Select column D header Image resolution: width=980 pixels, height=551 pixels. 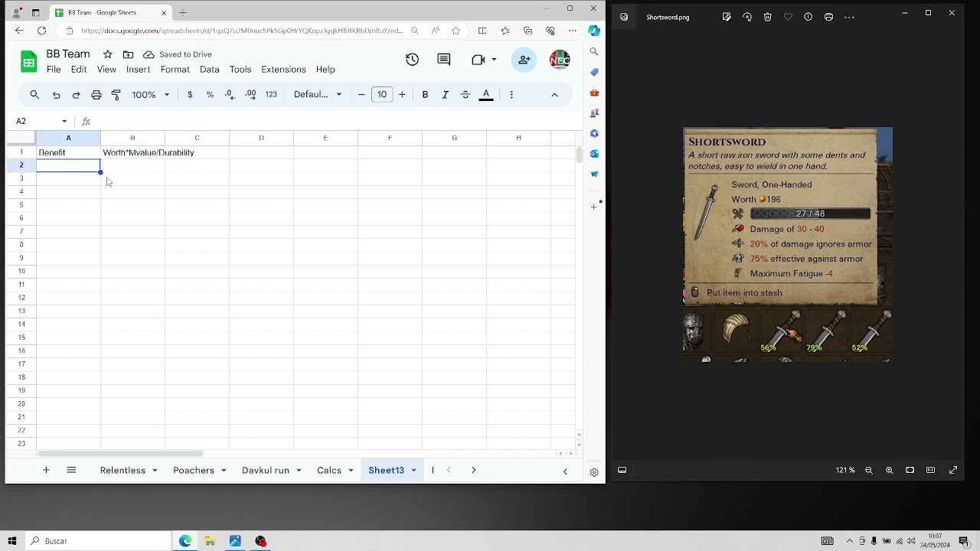click(261, 138)
